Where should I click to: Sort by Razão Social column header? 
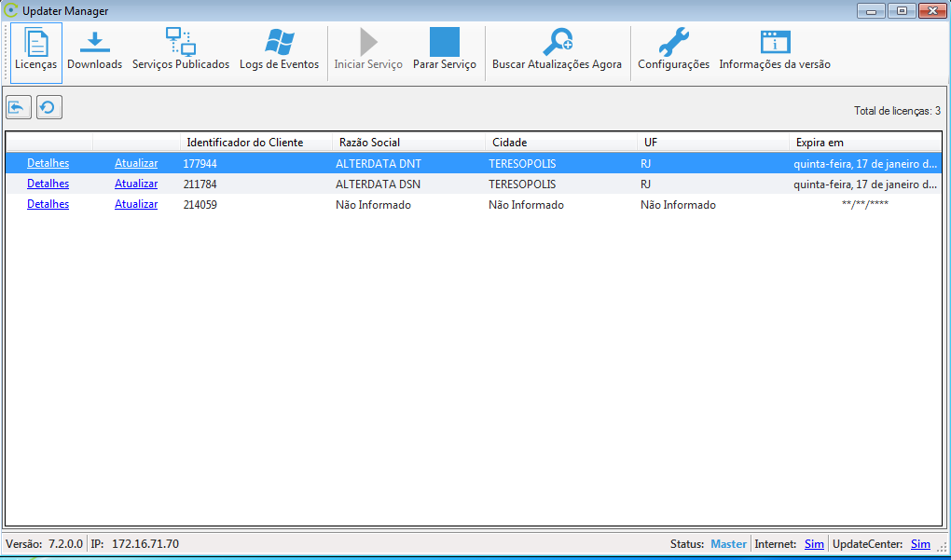(x=408, y=143)
